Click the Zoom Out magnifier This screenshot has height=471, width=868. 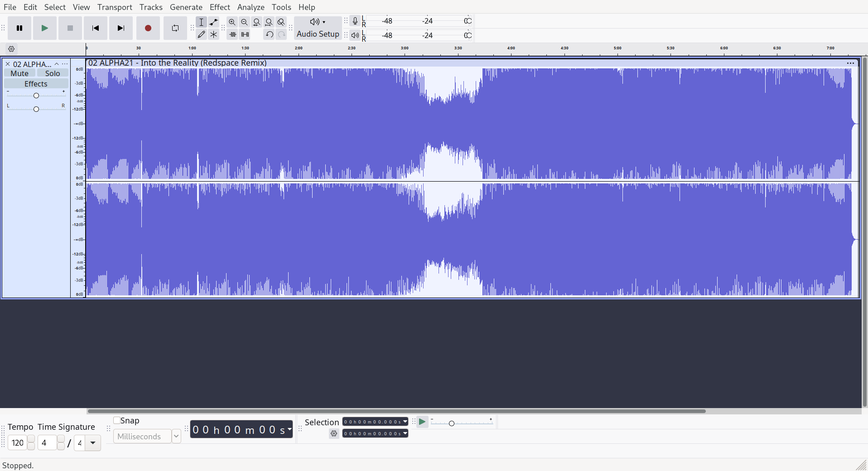point(245,22)
